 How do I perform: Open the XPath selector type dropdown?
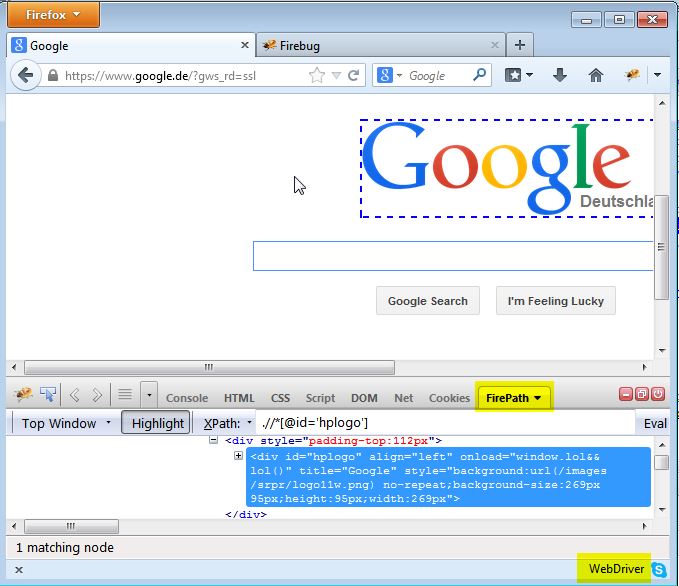228,423
